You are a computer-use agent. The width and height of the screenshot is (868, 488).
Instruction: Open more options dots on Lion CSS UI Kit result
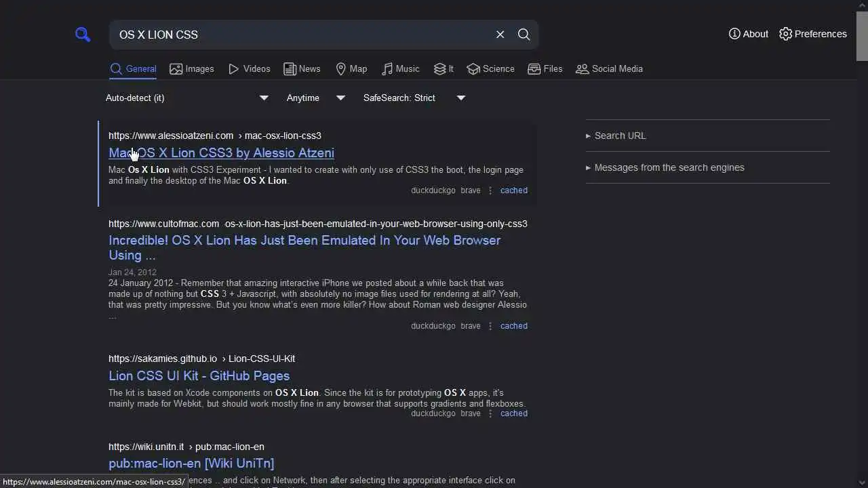tap(490, 413)
